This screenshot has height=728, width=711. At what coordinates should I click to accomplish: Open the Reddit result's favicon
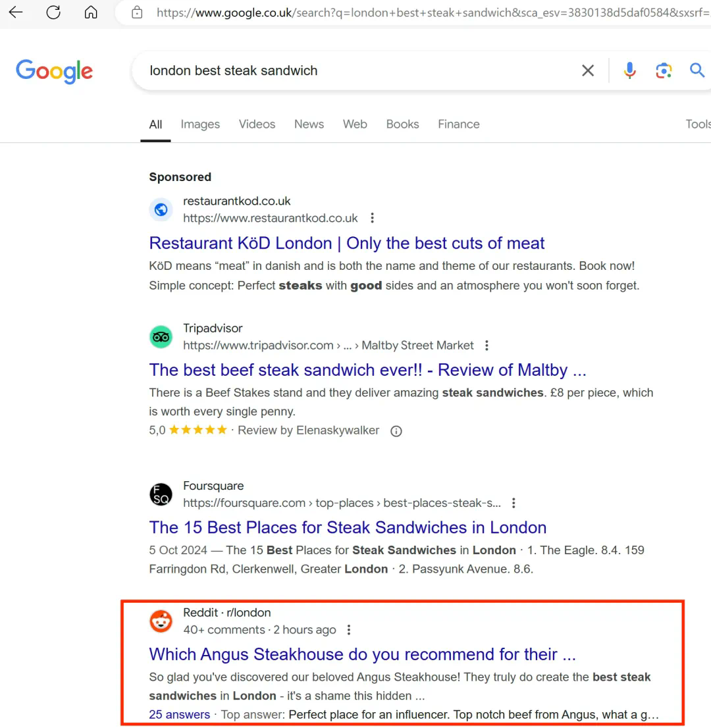[161, 621]
